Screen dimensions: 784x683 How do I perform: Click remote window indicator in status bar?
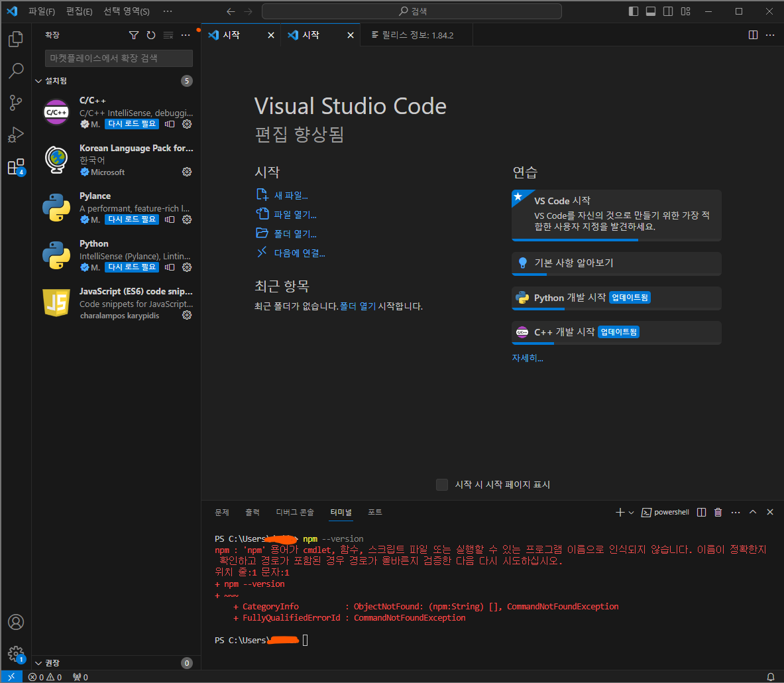pyautogui.click(x=11, y=676)
